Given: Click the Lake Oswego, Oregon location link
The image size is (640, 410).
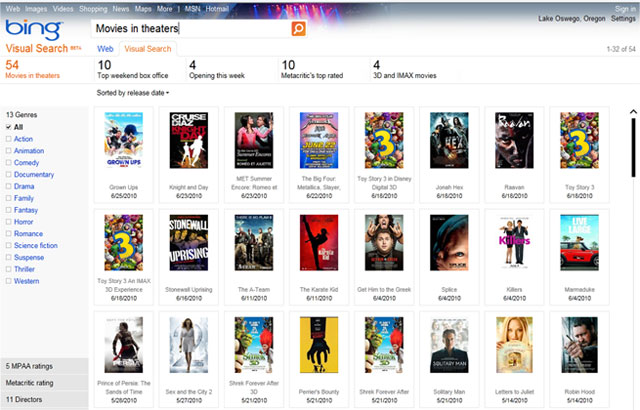Looking at the screenshot, I should pos(571,19).
